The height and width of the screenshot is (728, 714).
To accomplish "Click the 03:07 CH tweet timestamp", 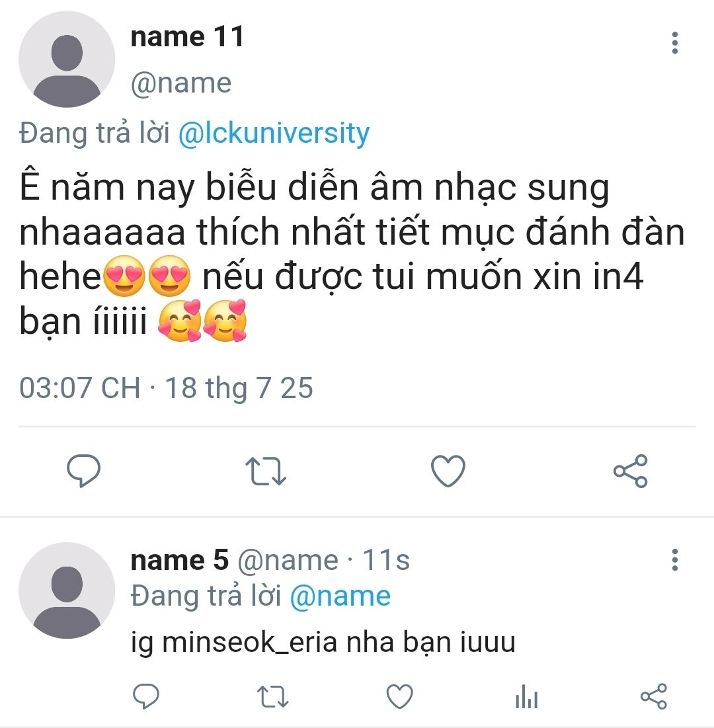I will 79,388.
